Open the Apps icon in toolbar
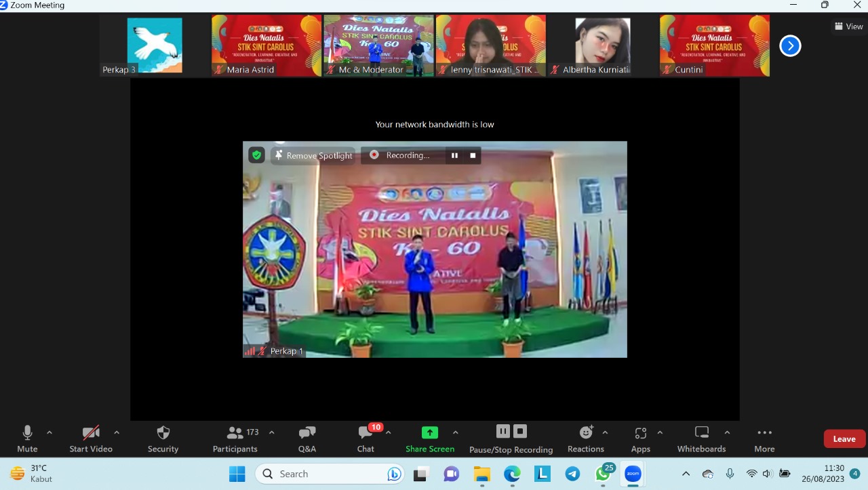 click(640, 433)
